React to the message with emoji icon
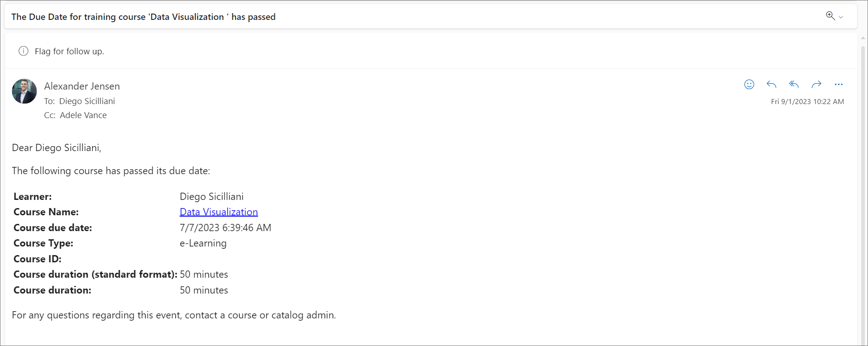 749,85
